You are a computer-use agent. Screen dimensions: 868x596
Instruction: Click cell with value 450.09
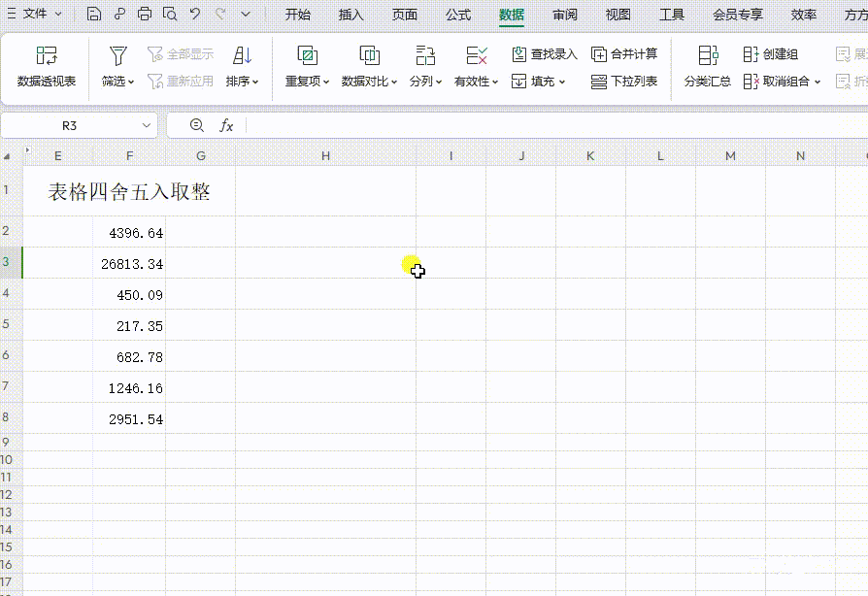pos(129,294)
